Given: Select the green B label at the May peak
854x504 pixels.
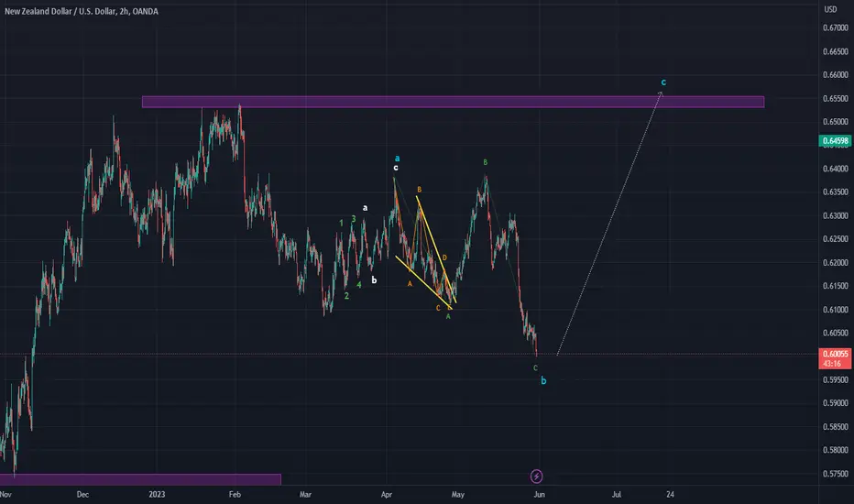Looking at the screenshot, I should point(486,162).
